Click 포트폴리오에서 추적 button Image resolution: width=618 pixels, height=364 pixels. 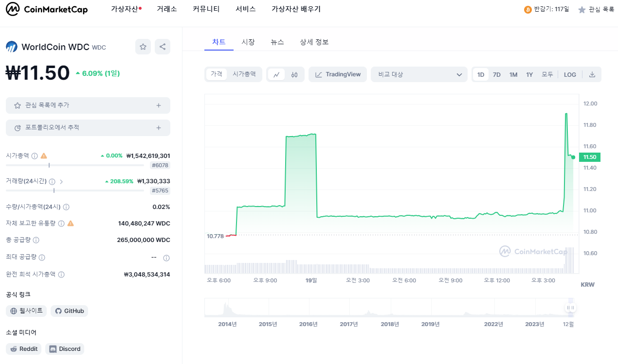88,128
